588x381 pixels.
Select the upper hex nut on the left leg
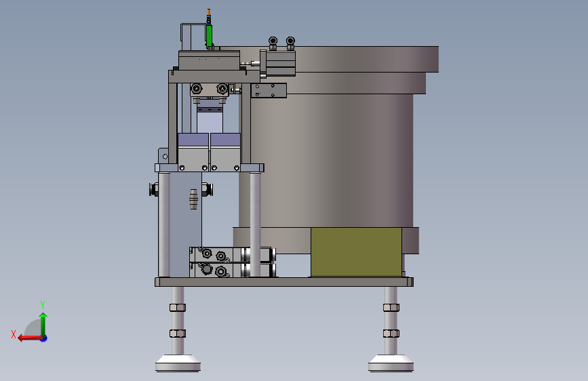pos(178,308)
